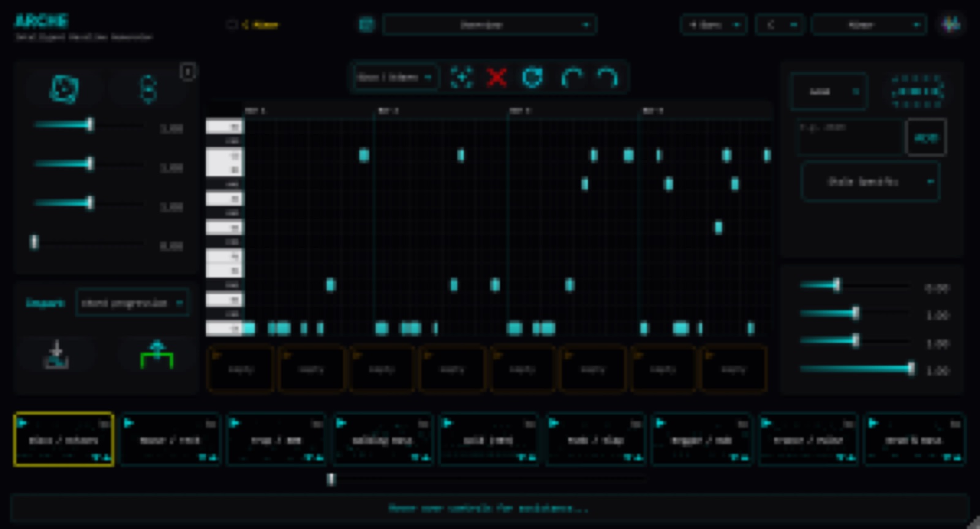Image resolution: width=980 pixels, height=529 pixels.
Task: Toggle the small checkbox beside yellow header label
Action: (232, 25)
